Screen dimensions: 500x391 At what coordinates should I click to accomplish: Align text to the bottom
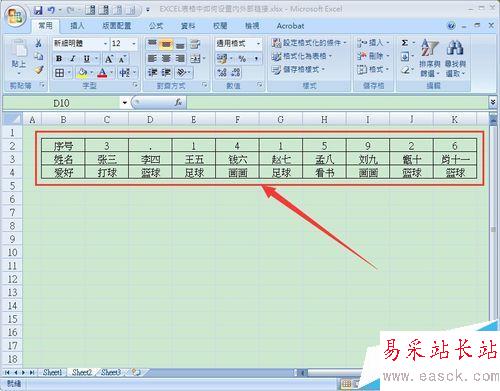point(180,44)
